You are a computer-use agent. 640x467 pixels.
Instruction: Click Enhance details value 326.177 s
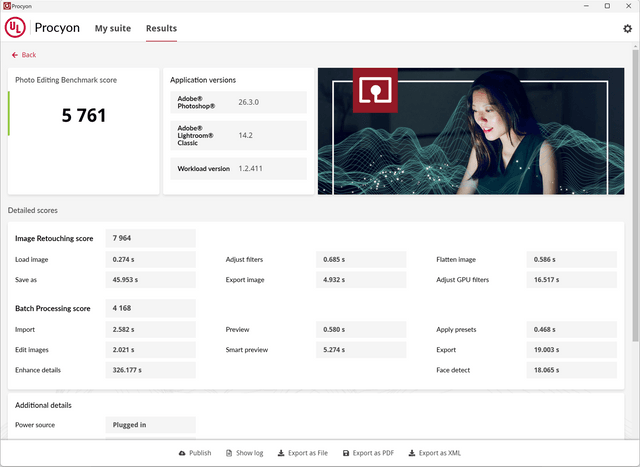pyautogui.click(x=151, y=370)
